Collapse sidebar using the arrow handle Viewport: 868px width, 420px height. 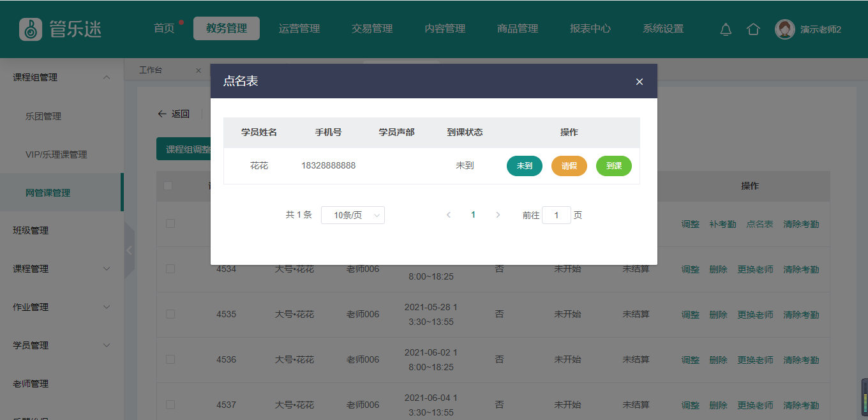[x=130, y=250]
